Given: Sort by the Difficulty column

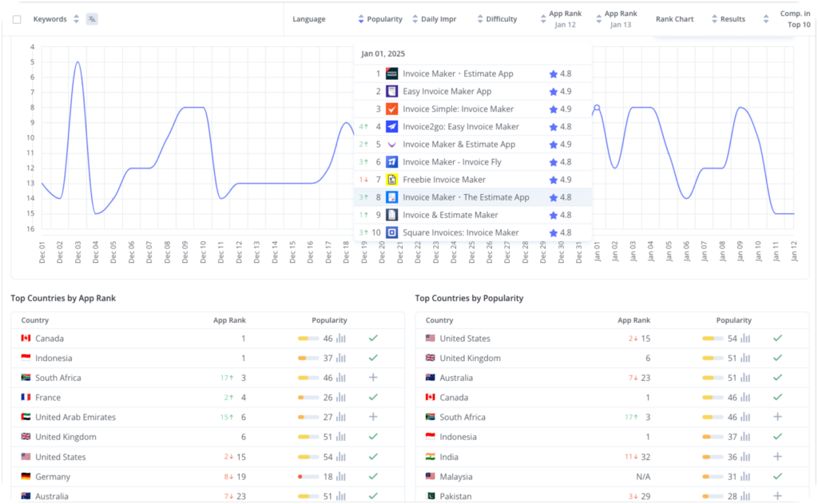Looking at the screenshot, I should [x=480, y=19].
